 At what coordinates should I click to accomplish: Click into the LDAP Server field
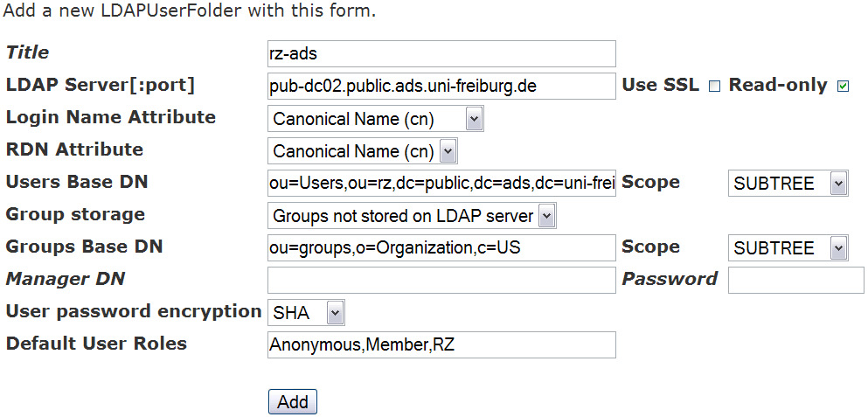(441, 86)
